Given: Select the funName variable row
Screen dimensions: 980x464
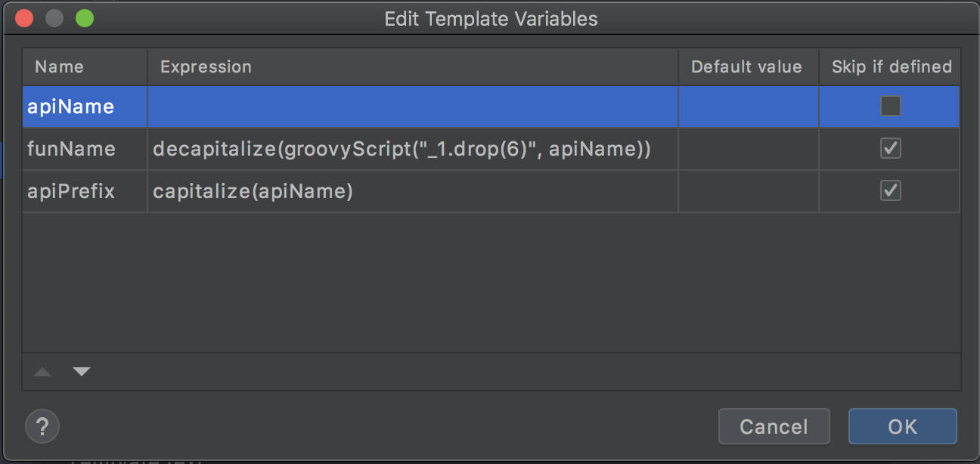Looking at the screenshot, I should point(491,149).
